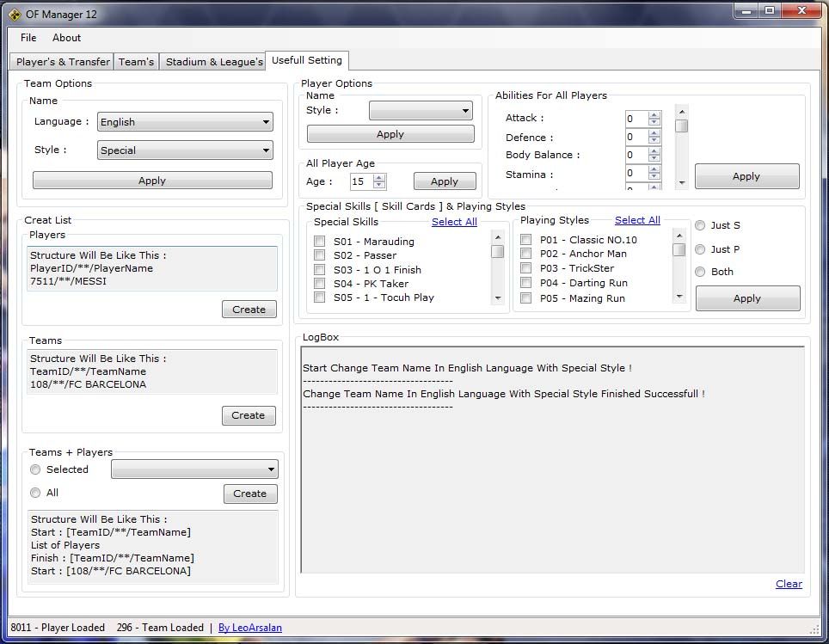The height and width of the screenshot is (644, 829).
Task: Switch to the Stadium & League's tab
Action: pyautogui.click(x=214, y=62)
